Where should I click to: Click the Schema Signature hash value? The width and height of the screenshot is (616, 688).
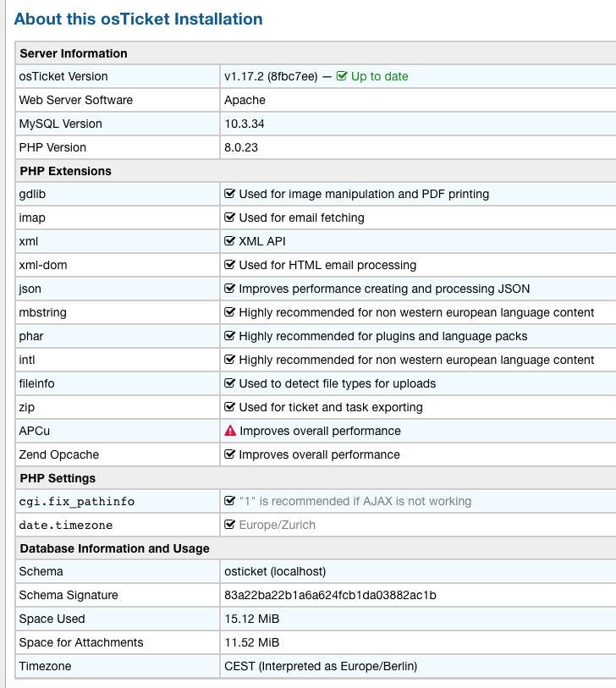(x=330, y=595)
